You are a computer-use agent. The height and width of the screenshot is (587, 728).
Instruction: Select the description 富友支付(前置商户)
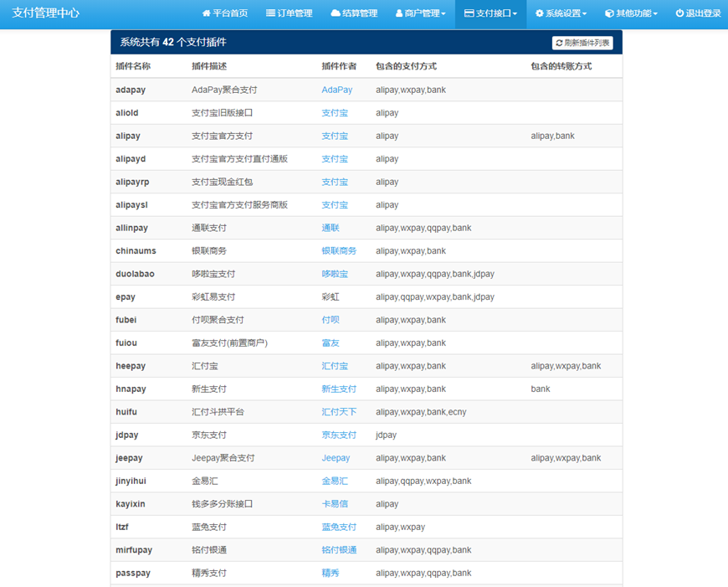[x=230, y=343]
